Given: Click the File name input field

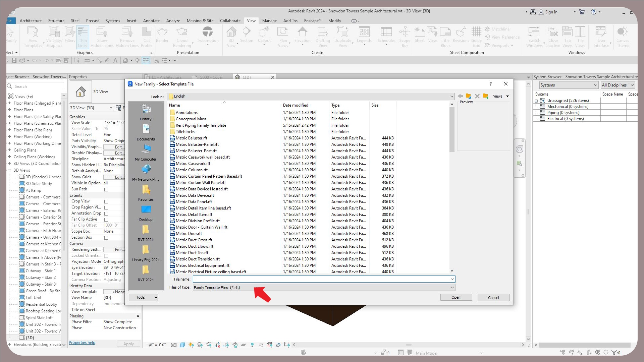Looking at the screenshot, I should [x=322, y=279].
